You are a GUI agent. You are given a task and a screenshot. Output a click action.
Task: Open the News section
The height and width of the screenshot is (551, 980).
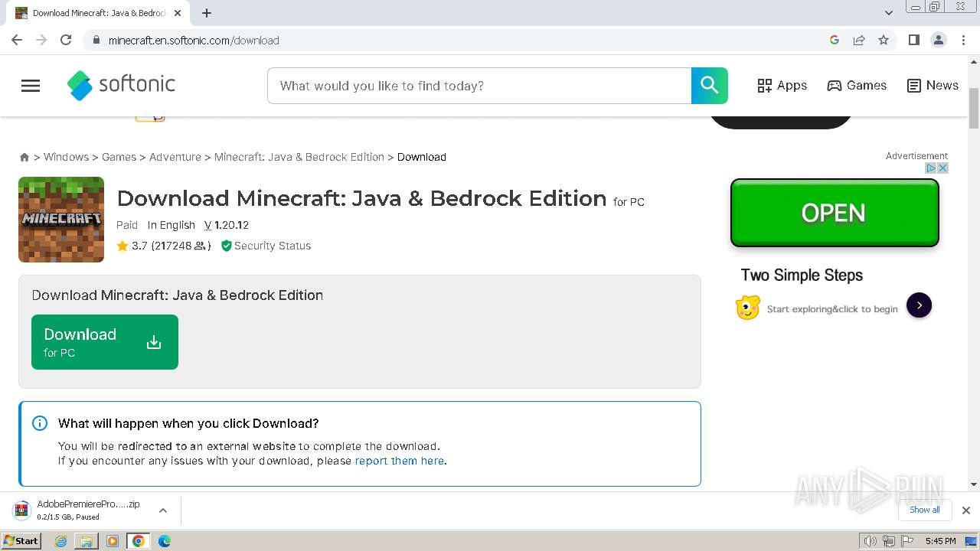click(933, 86)
